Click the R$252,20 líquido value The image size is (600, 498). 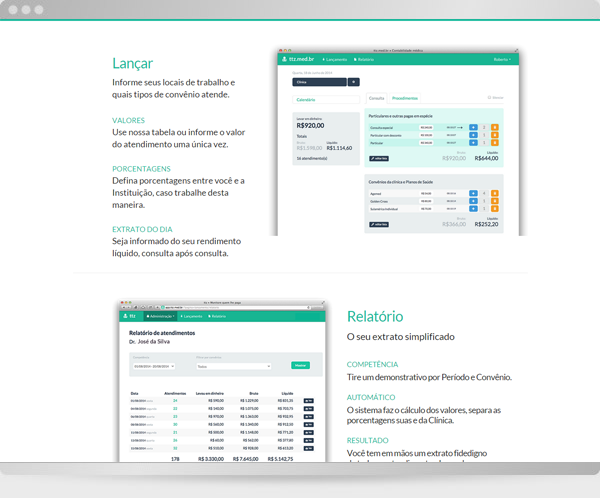coord(486,224)
